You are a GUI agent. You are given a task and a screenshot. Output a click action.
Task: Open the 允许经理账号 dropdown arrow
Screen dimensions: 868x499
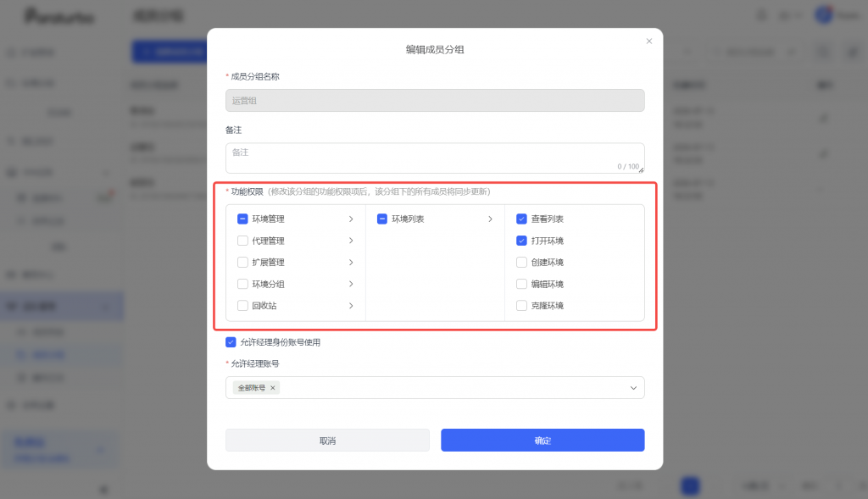point(633,388)
